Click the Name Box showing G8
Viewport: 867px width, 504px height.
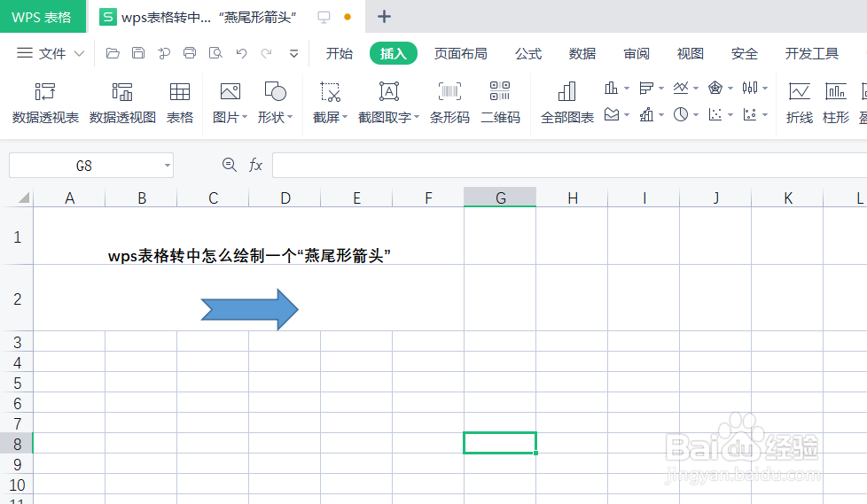(84, 166)
